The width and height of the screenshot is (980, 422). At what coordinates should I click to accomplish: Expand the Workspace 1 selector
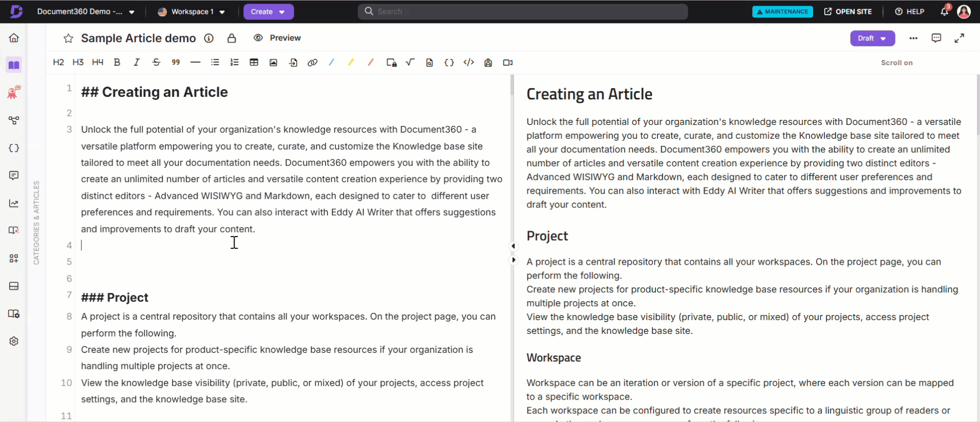[191, 12]
